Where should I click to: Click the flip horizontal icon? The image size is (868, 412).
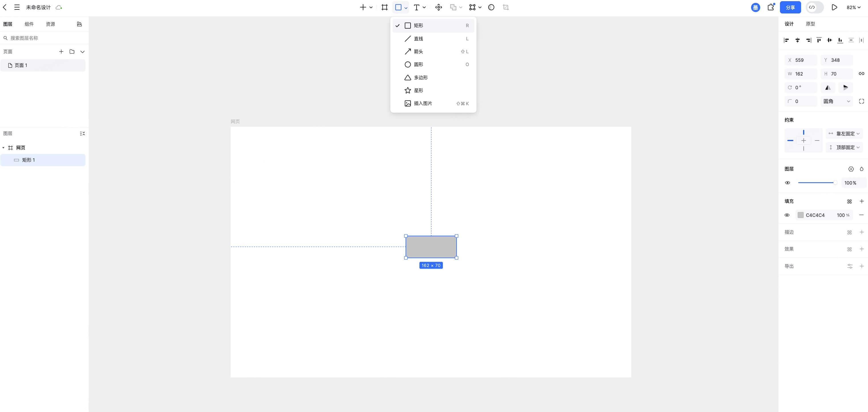[828, 88]
